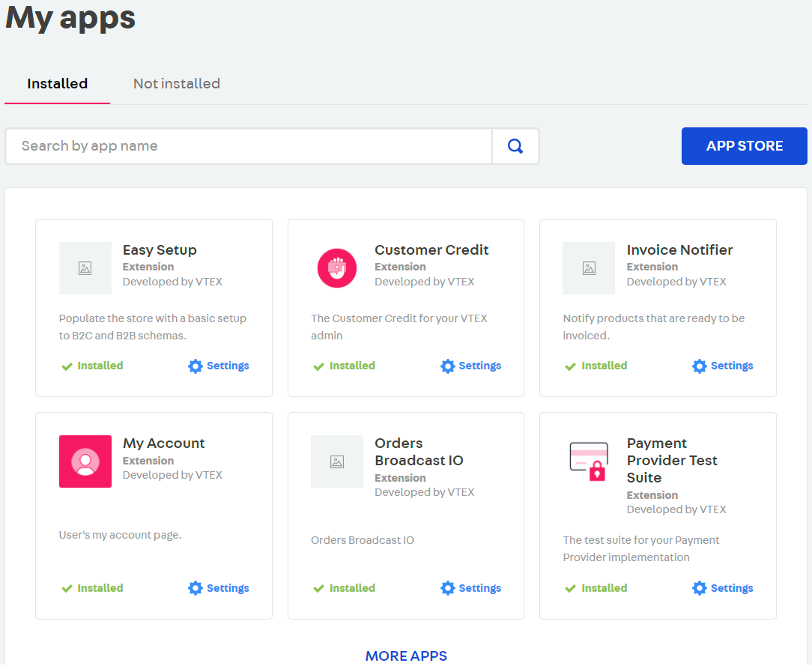Open settings gear for Invoice Notifier
812x666 pixels.
click(700, 366)
